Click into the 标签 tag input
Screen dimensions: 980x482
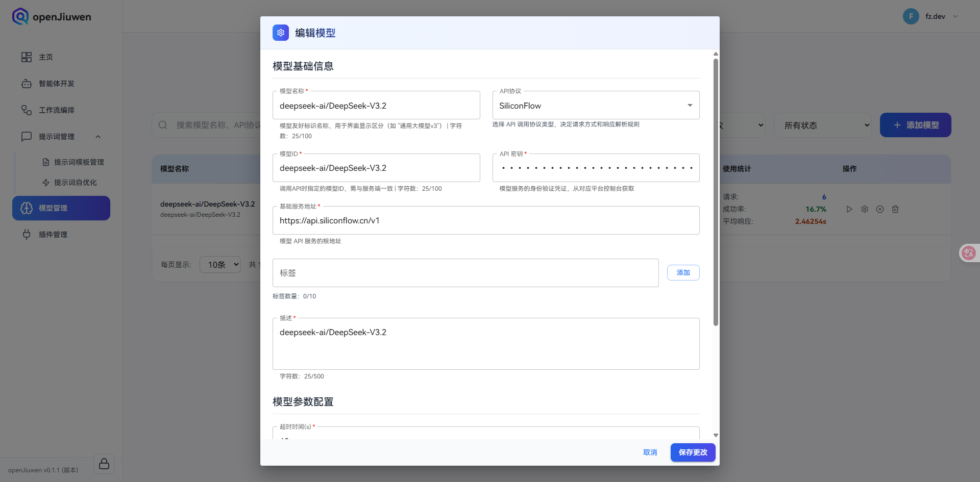point(465,273)
